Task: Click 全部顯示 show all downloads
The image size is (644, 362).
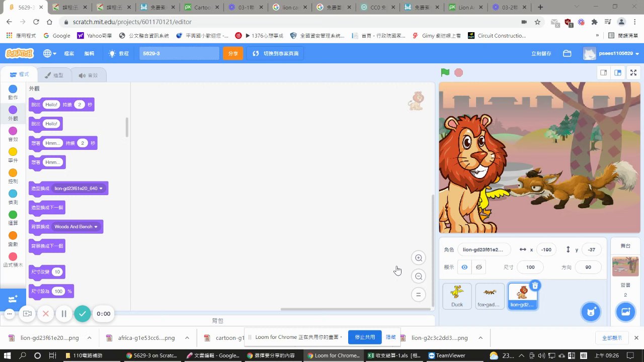Action: [612, 338]
